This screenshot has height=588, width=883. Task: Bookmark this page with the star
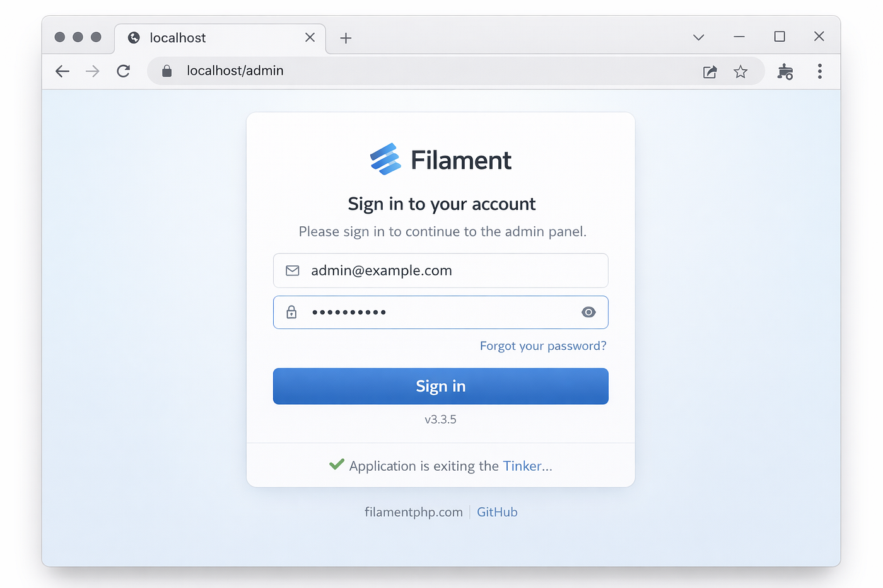[x=740, y=72]
